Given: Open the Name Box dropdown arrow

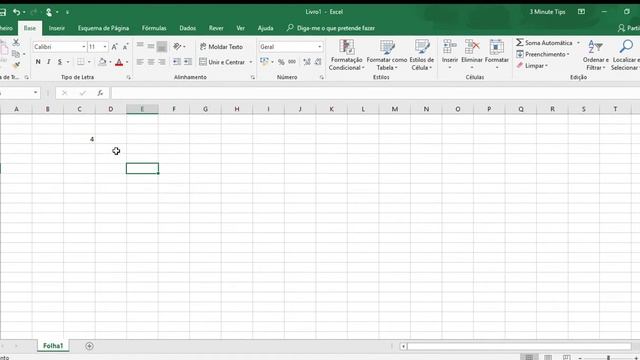Looking at the screenshot, I should click(x=36, y=93).
